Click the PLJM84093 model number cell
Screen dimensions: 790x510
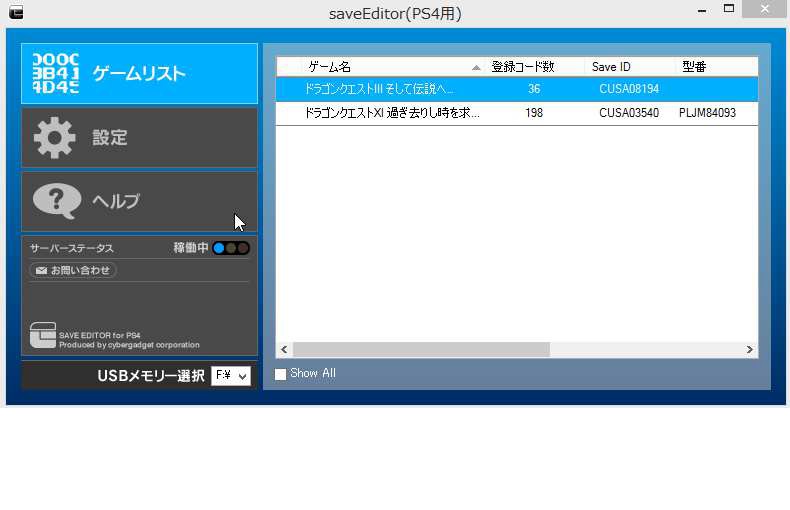pyautogui.click(x=707, y=113)
